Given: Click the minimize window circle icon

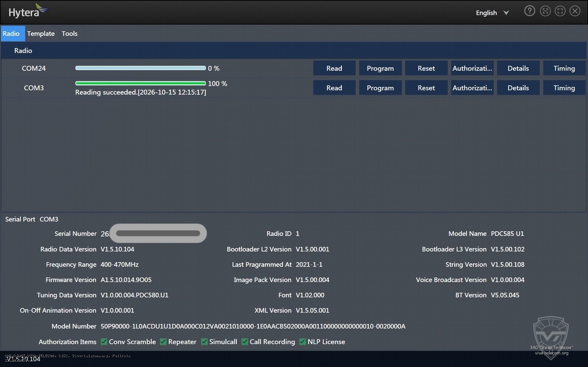Looking at the screenshot, I should [x=545, y=11].
